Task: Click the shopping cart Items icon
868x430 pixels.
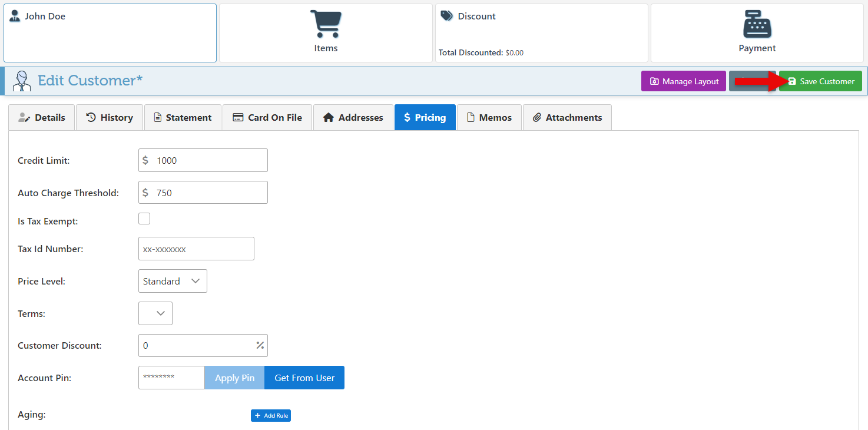Action: pyautogui.click(x=326, y=25)
